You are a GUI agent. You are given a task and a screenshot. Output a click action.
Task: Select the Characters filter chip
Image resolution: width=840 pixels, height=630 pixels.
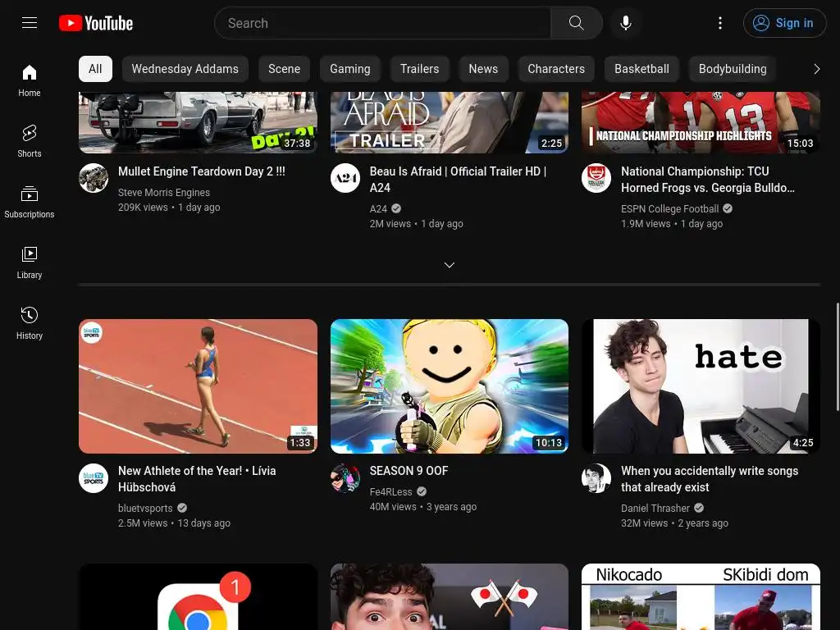pos(556,69)
